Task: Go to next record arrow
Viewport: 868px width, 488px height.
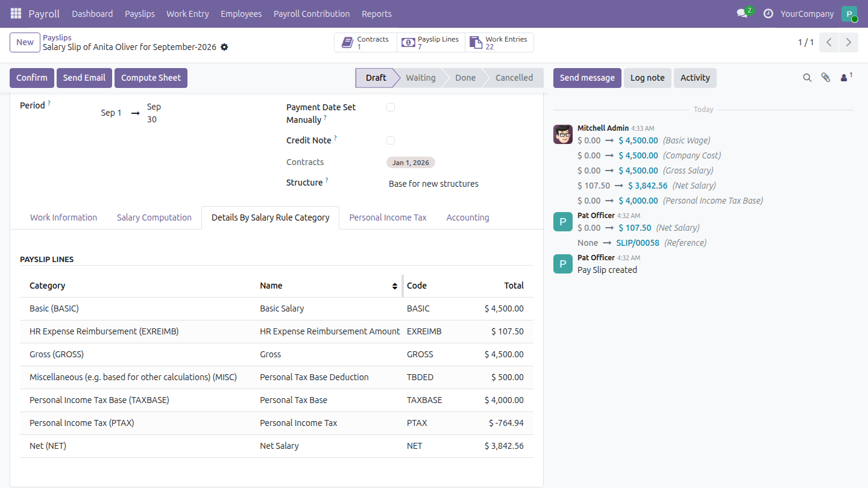Action: click(848, 42)
